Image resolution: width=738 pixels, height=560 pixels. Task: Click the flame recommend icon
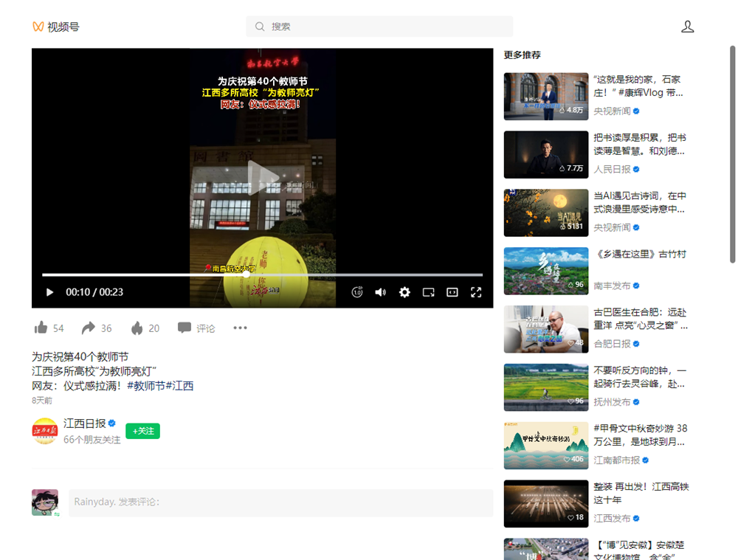pyautogui.click(x=137, y=328)
